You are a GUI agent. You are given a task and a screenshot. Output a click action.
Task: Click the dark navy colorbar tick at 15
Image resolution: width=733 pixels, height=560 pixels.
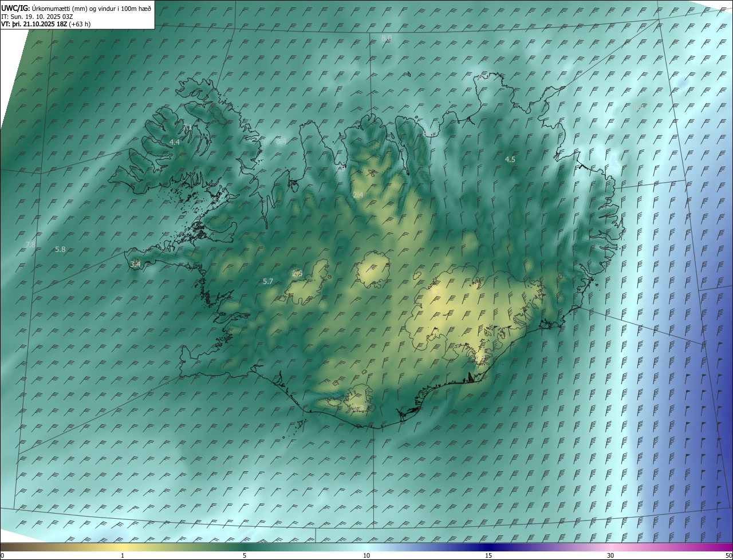[x=488, y=555]
